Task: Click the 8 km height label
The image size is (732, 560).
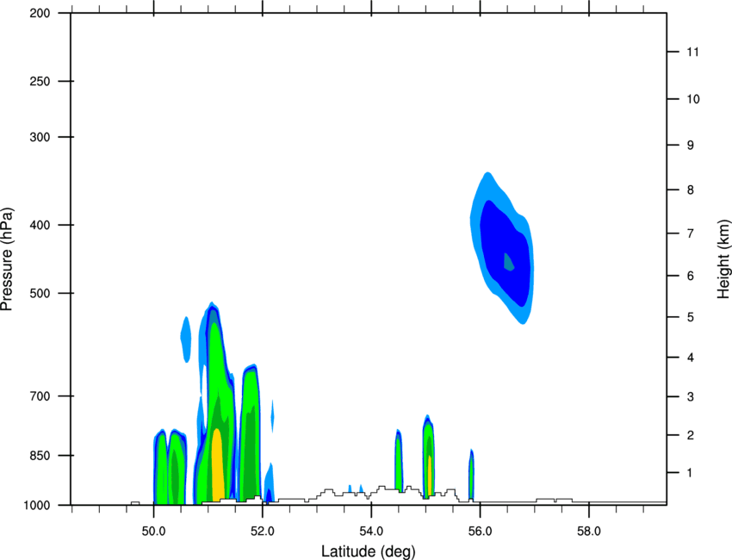Action: click(x=691, y=190)
